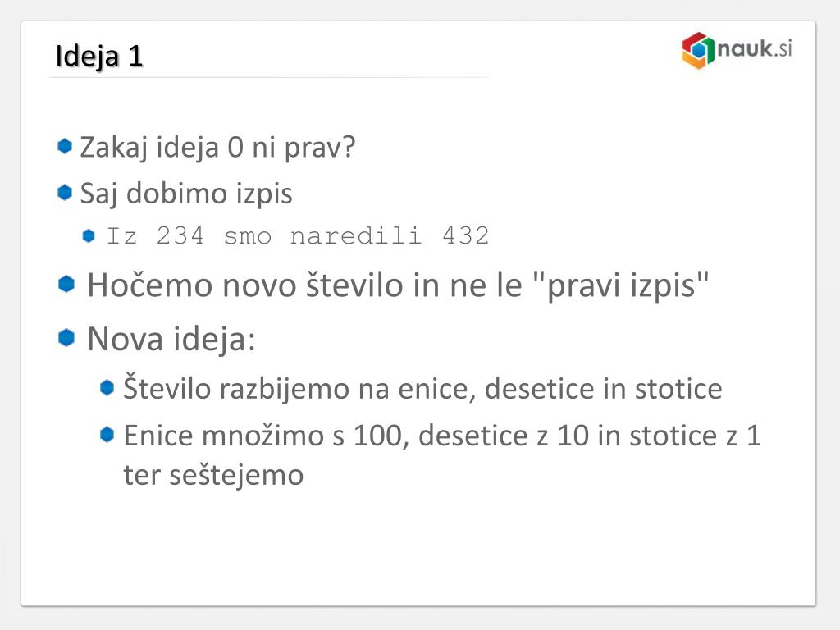Image resolution: width=840 pixels, height=630 pixels.
Task: Click the nauk.si logo text
Action: click(755, 48)
